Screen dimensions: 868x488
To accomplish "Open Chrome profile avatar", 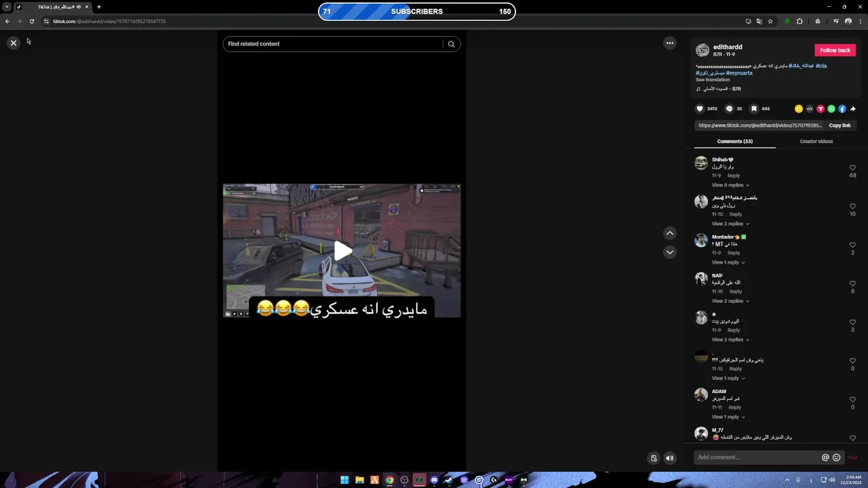I will click(848, 21).
